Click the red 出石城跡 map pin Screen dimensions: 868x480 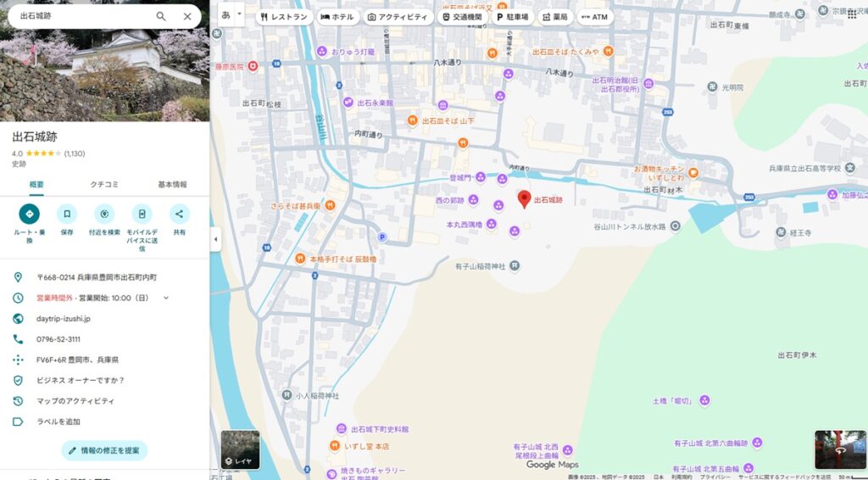(524, 199)
